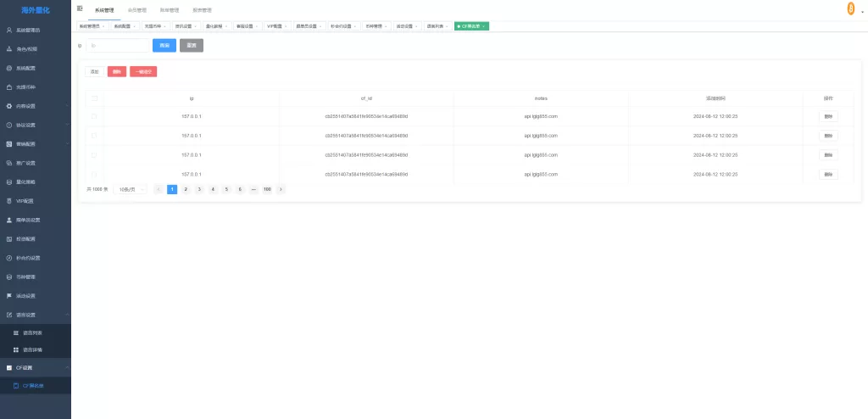Focus the ip search input field

click(117, 45)
